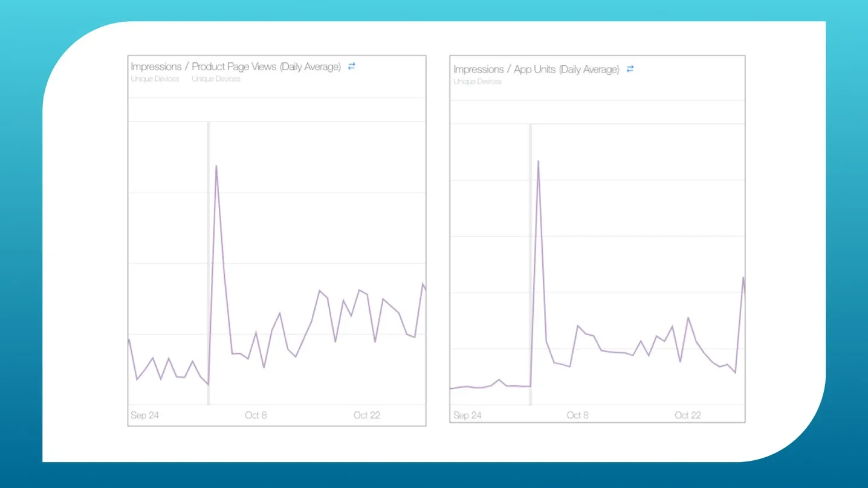Click 'Oct 22' label in Product Page Views chart
868x488 pixels.
click(367, 415)
